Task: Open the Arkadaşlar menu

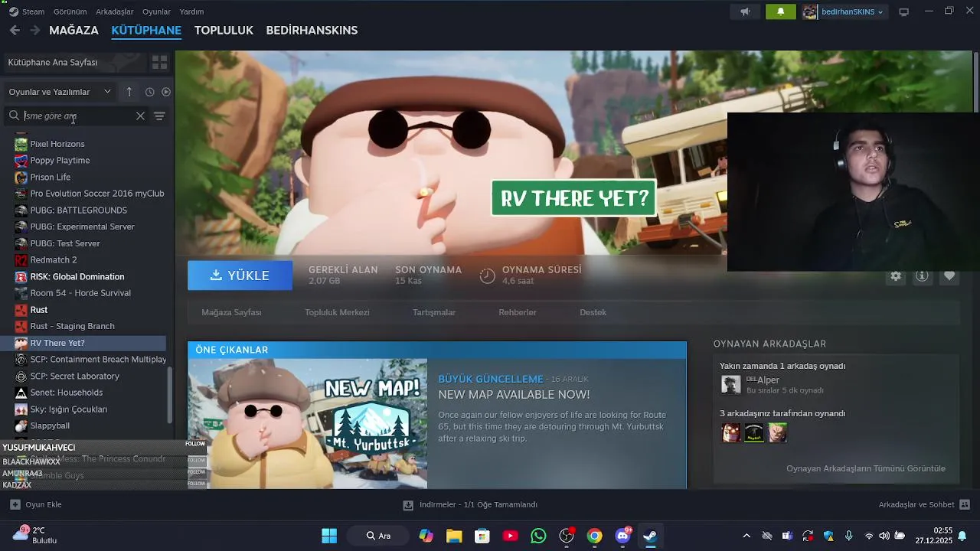Action: coord(114,11)
